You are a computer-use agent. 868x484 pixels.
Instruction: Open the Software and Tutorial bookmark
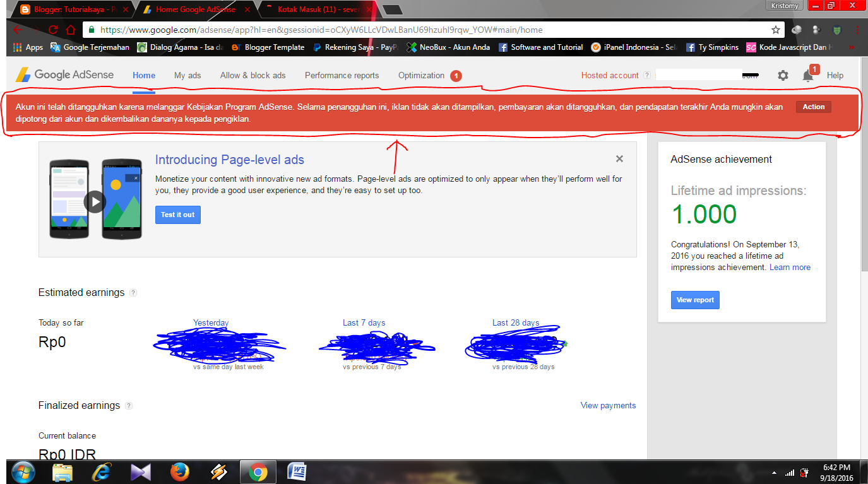[540, 47]
